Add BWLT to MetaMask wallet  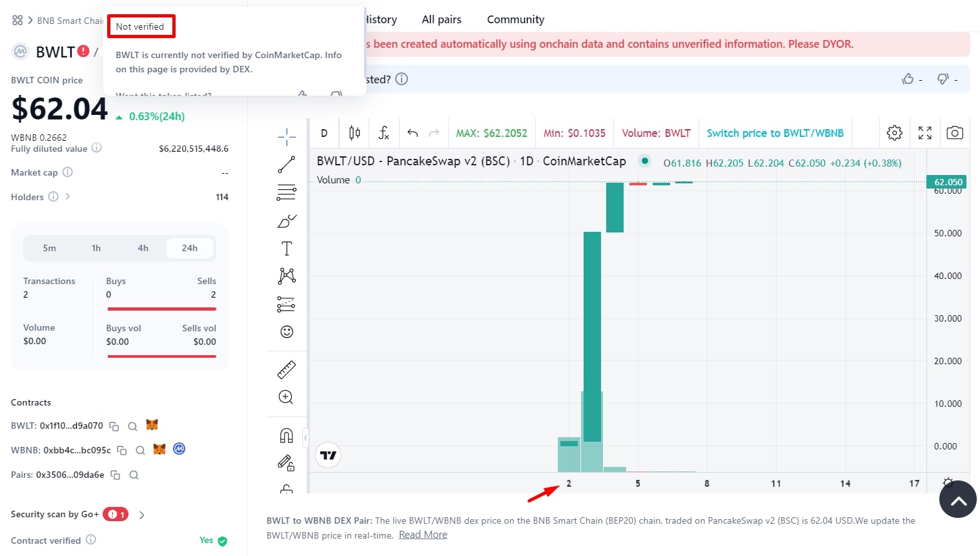pos(152,425)
